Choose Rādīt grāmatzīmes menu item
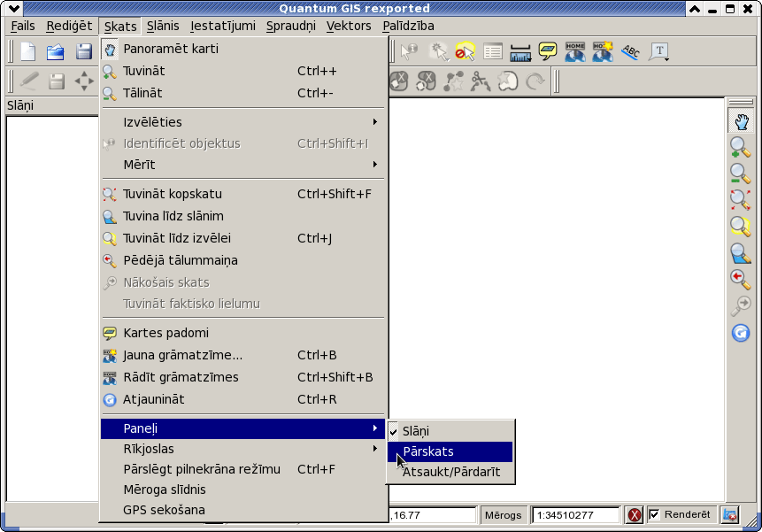Screen dimensions: 762x532 tap(242, 377)
